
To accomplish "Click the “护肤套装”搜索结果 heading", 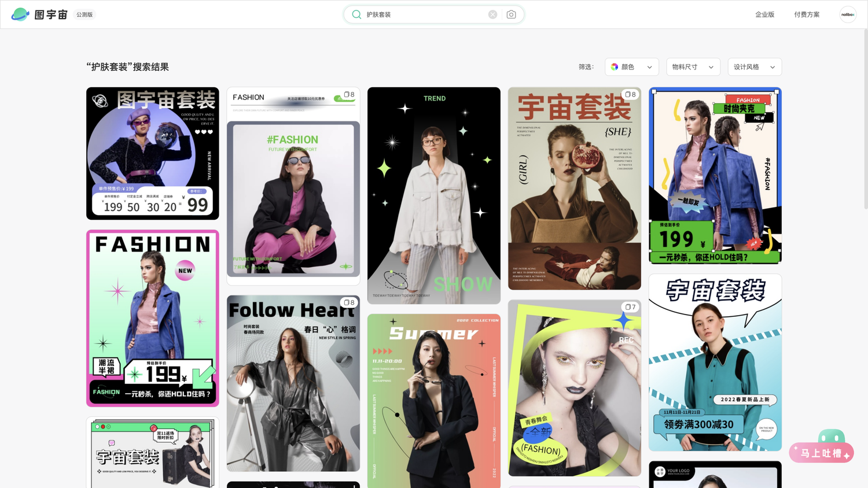I will (128, 67).
